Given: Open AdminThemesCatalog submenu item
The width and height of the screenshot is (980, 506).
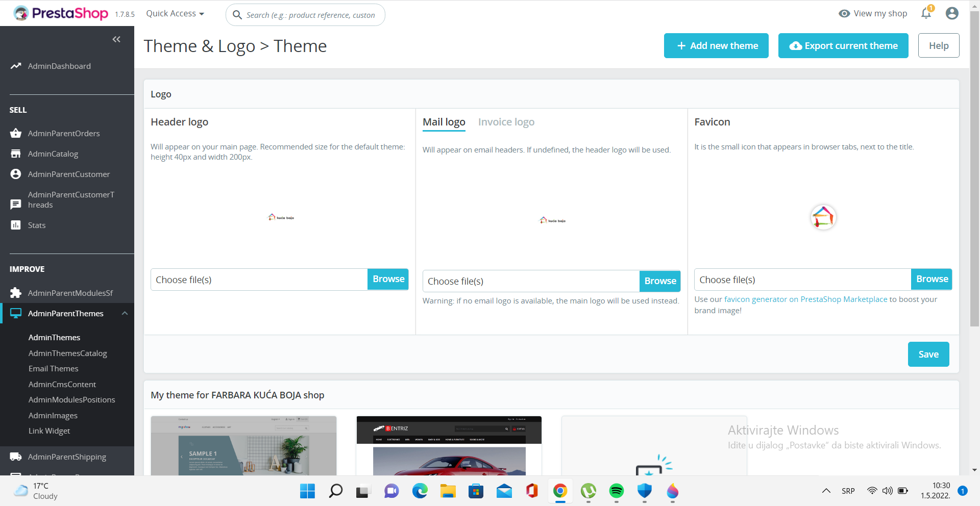Looking at the screenshot, I should point(68,353).
